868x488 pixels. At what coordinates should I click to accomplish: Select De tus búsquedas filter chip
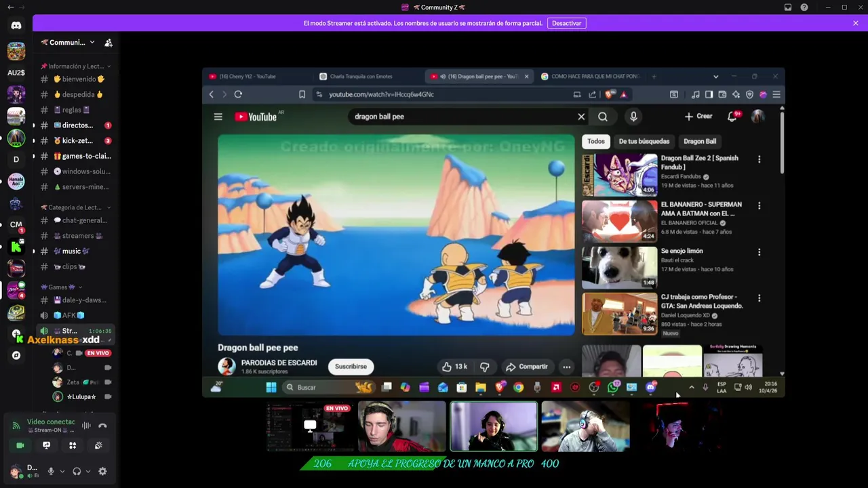[x=644, y=141]
